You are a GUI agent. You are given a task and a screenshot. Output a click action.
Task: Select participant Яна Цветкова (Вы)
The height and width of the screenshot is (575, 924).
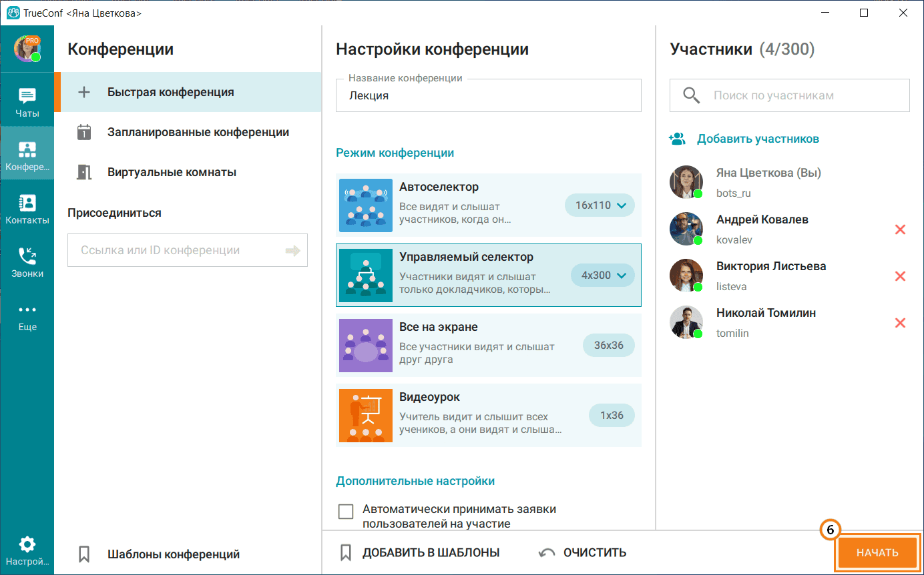coord(790,183)
